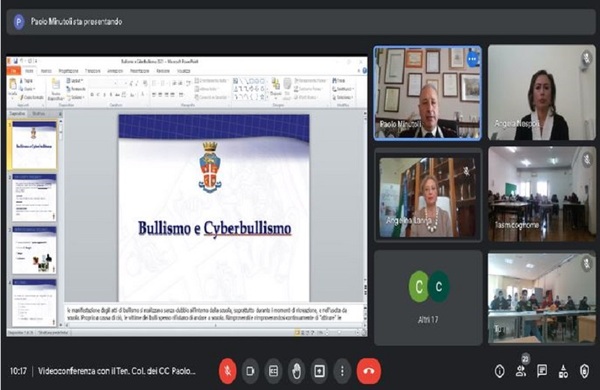Click the Taglia cut command
This screenshot has width=600, height=390.
26,81
